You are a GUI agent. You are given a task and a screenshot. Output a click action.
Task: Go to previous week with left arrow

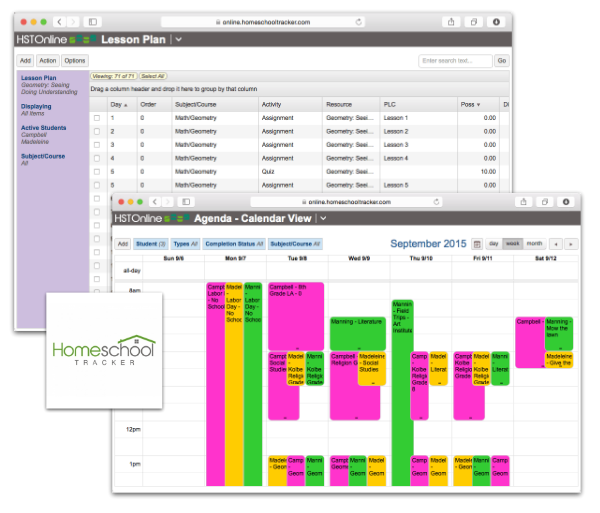556,244
